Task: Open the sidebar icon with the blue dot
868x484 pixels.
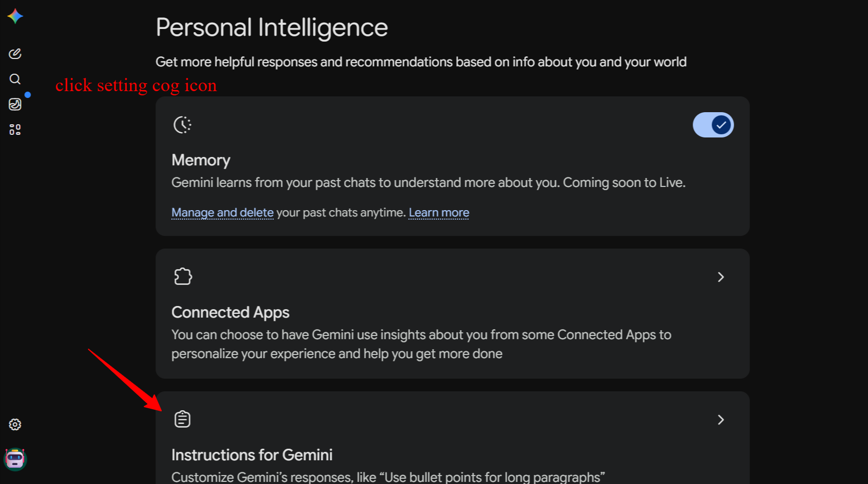Action: click(x=15, y=104)
